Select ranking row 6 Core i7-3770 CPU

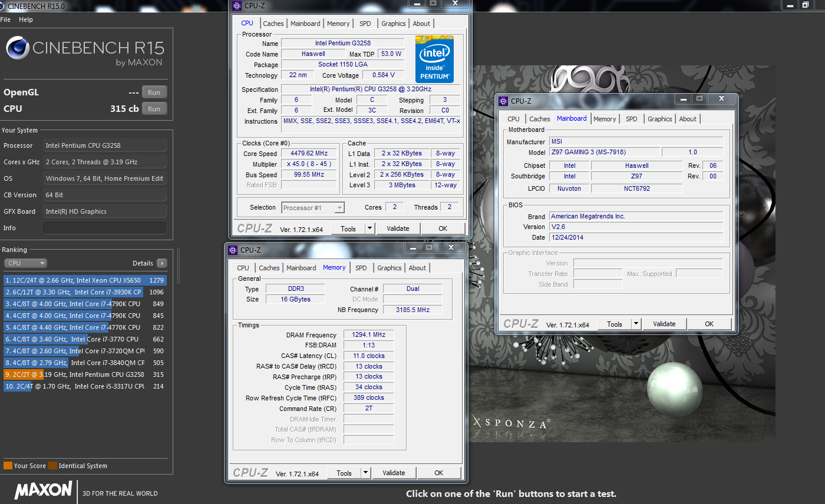[85, 339]
